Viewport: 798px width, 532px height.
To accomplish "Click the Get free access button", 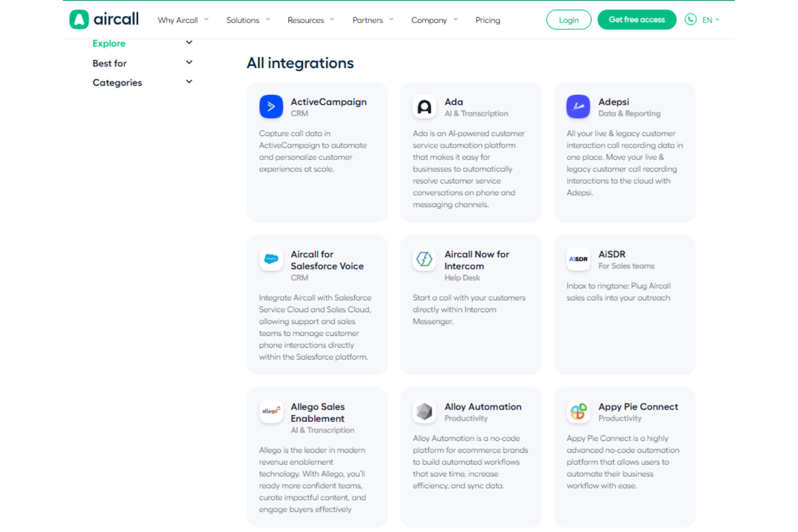I will pos(637,19).
